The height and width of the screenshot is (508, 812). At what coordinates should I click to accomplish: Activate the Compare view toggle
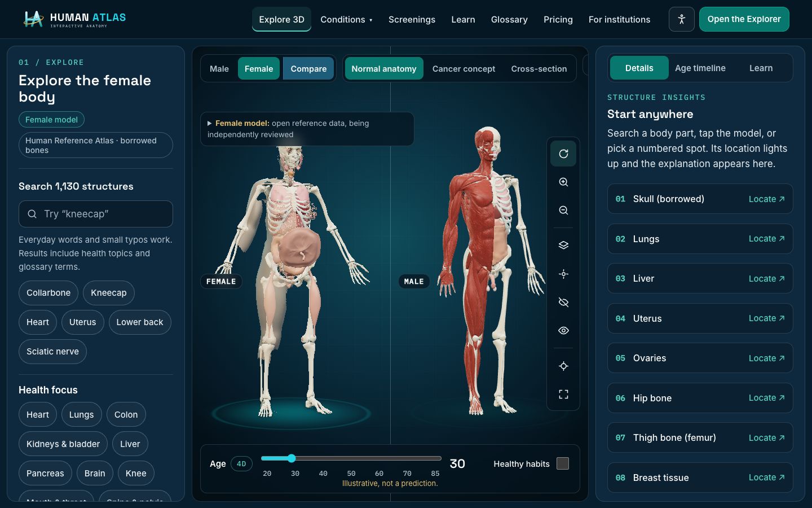coord(308,69)
